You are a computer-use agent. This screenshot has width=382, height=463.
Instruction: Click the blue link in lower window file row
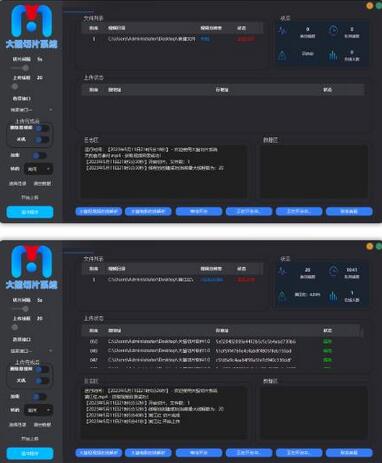pyautogui.click(x=212, y=280)
